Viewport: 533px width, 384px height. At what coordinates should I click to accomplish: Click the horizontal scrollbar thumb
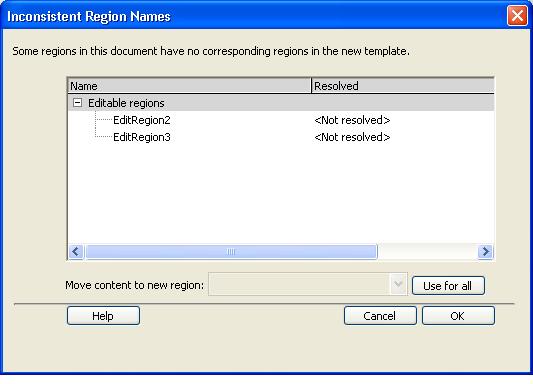(231, 252)
